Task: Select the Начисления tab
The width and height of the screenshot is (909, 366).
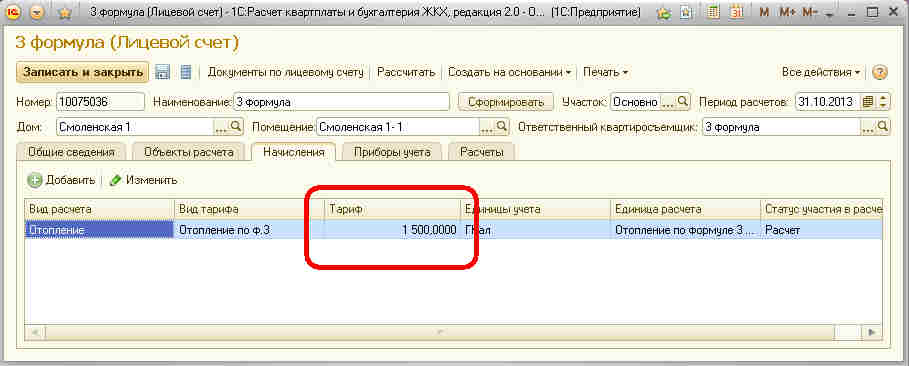Action: coord(293,152)
